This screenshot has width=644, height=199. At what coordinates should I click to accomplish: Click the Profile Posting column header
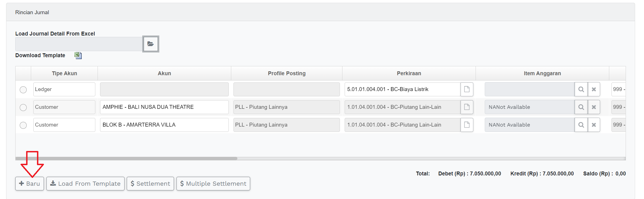[287, 73]
